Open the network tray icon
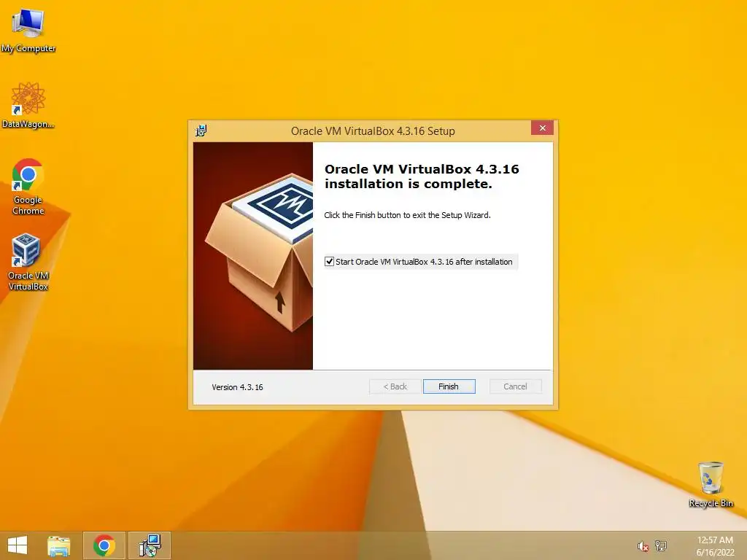The image size is (747, 560). click(x=661, y=545)
